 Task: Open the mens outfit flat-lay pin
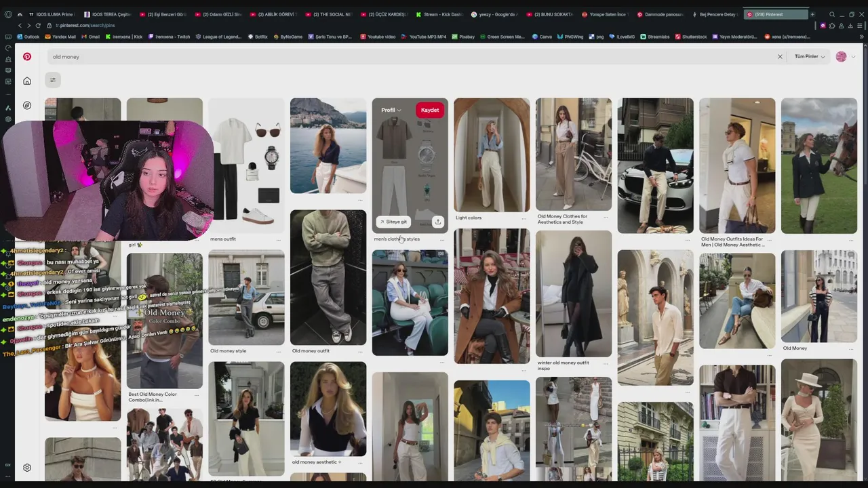click(x=246, y=165)
